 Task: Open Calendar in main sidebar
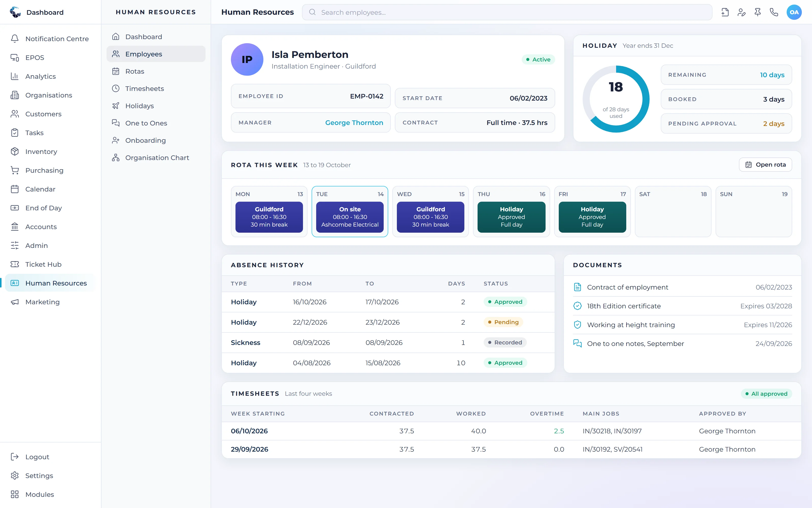(x=50, y=189)
